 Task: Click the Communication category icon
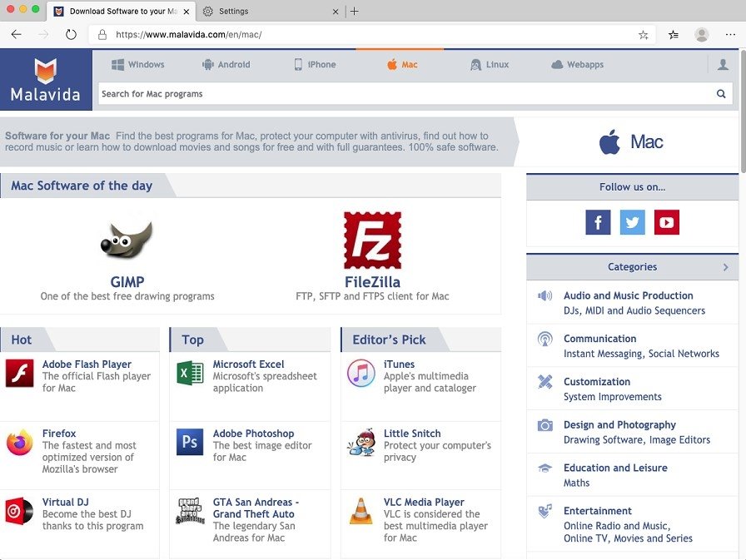[545, 339]
